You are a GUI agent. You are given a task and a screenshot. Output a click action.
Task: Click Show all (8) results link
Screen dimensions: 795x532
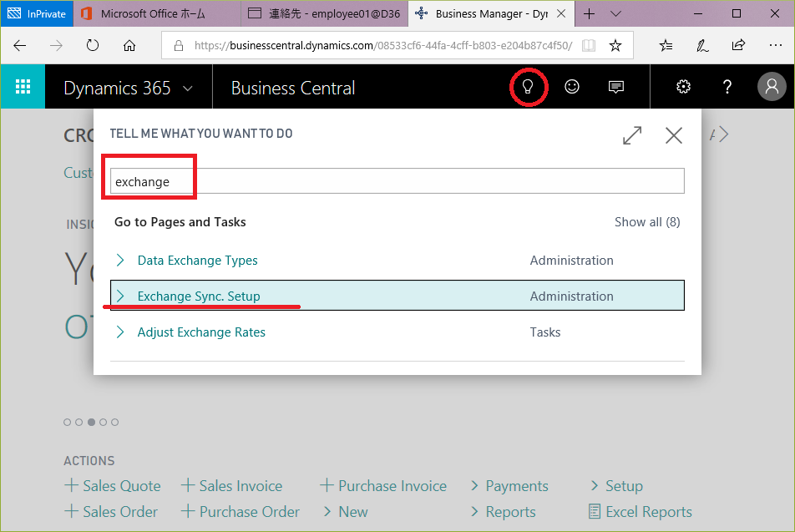(646, 222)
